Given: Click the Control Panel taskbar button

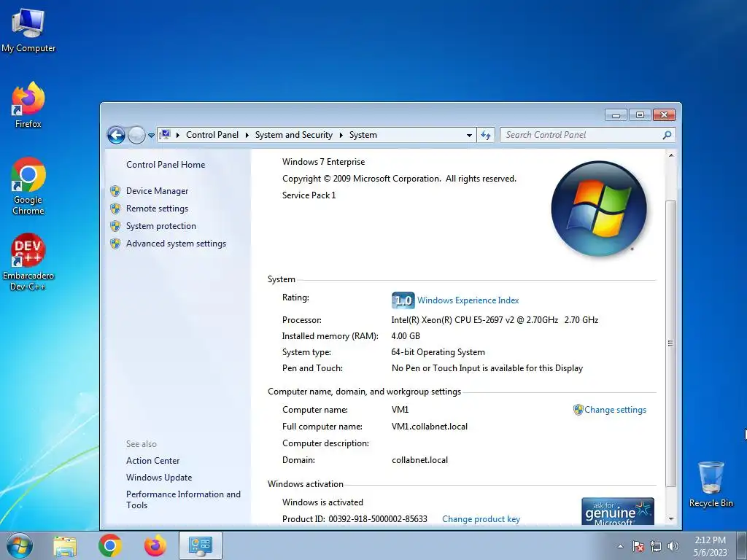Looking at the screenshot, I should point(201,545).
